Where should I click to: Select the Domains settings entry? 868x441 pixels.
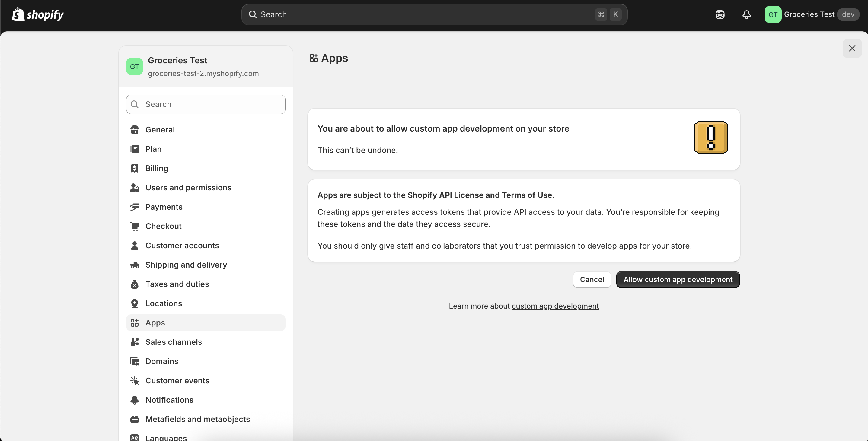coord(162,361)
